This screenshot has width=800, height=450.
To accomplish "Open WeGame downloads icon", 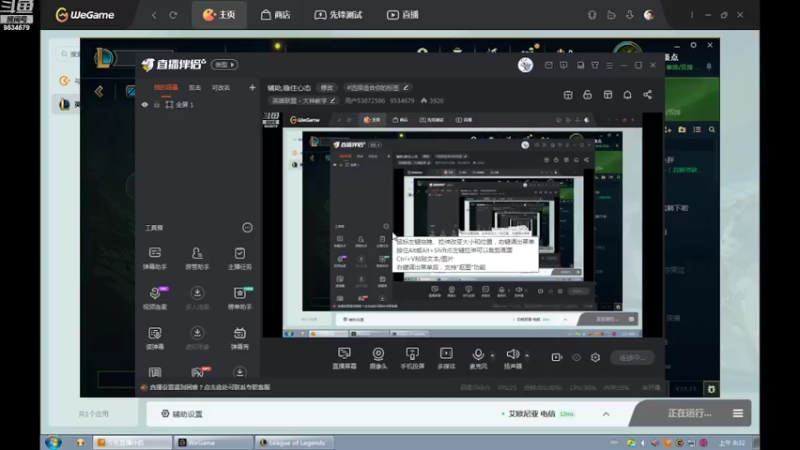I will pos(630,15).
